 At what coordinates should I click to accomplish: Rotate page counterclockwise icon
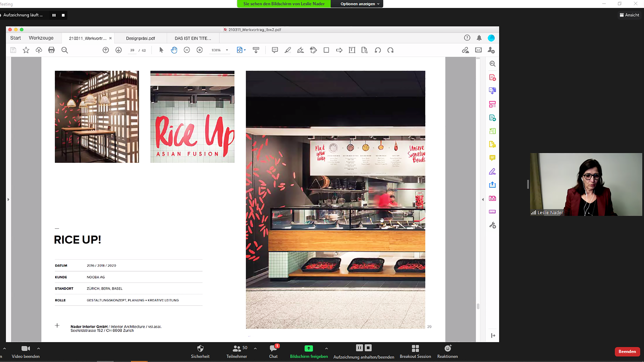[378, 50]
